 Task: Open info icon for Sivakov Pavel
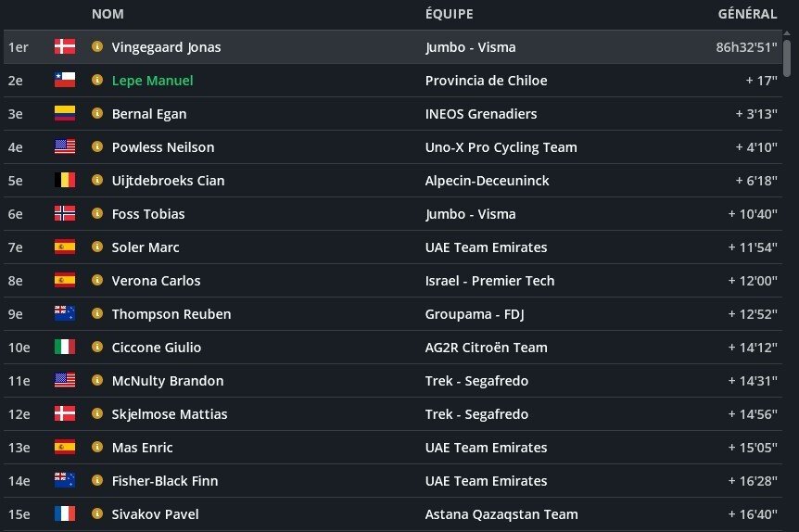[97, 514]
